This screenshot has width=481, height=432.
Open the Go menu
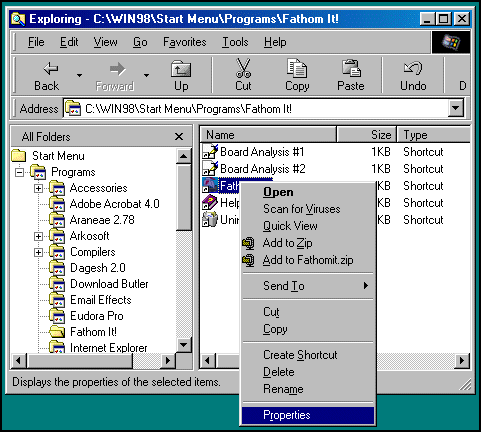point(140,42)
